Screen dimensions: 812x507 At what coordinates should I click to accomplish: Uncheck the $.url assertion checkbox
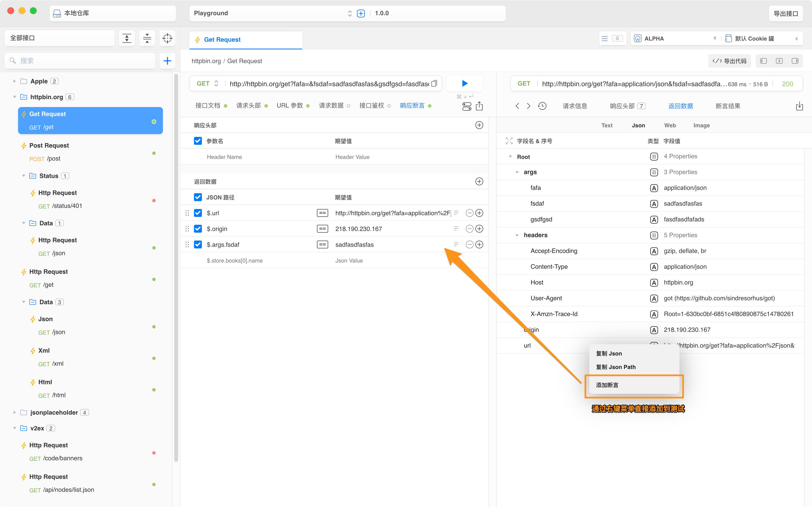[x=198, y=213]
